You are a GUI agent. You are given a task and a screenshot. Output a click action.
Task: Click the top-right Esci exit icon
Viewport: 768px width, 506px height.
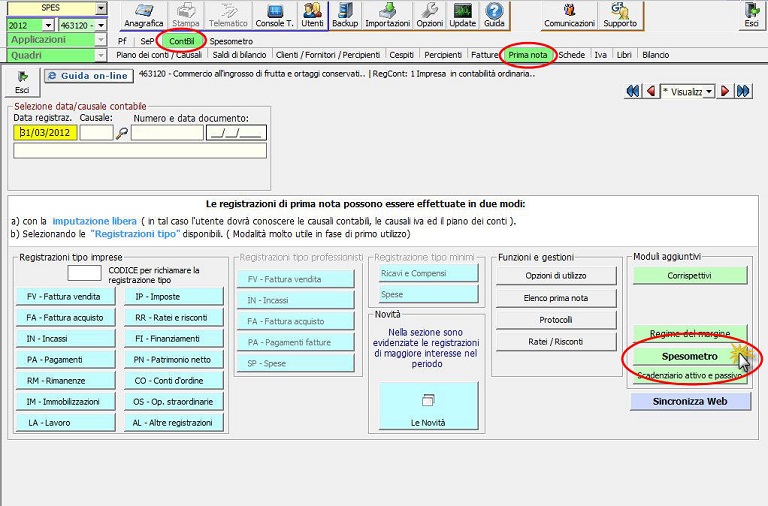pos(751,15)
